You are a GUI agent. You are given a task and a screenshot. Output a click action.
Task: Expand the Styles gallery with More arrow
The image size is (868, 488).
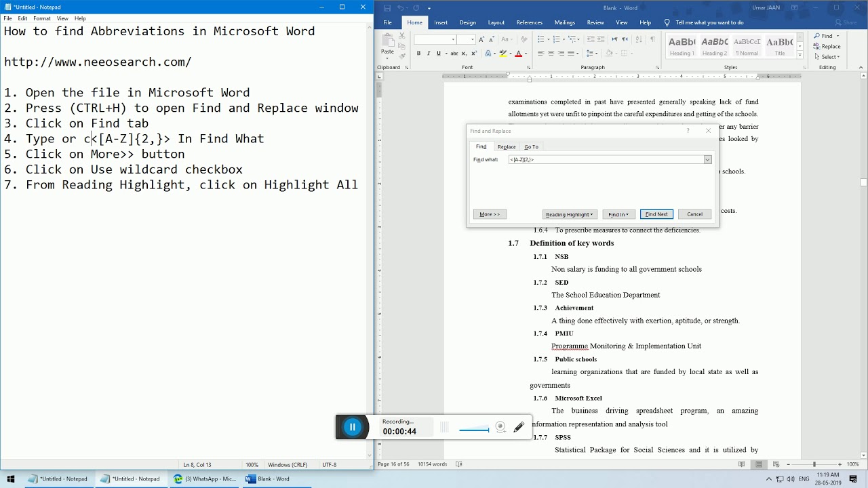pos(800,55)
